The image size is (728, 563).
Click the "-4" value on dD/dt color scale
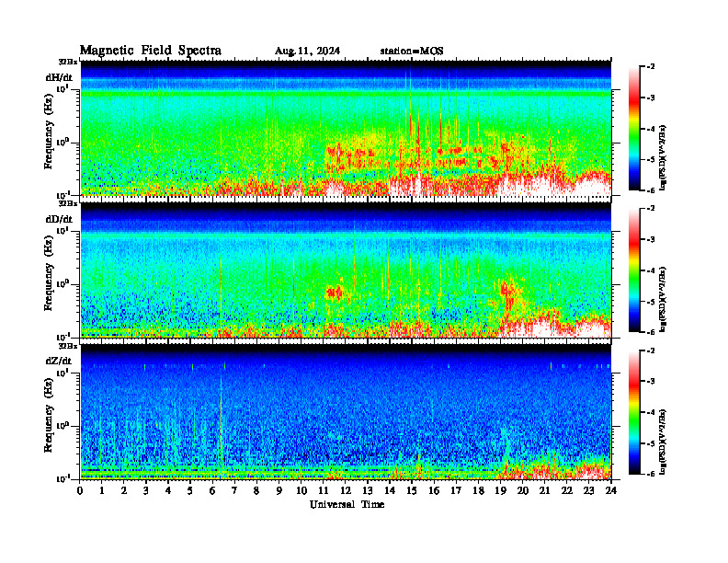[x=651, y=270]
